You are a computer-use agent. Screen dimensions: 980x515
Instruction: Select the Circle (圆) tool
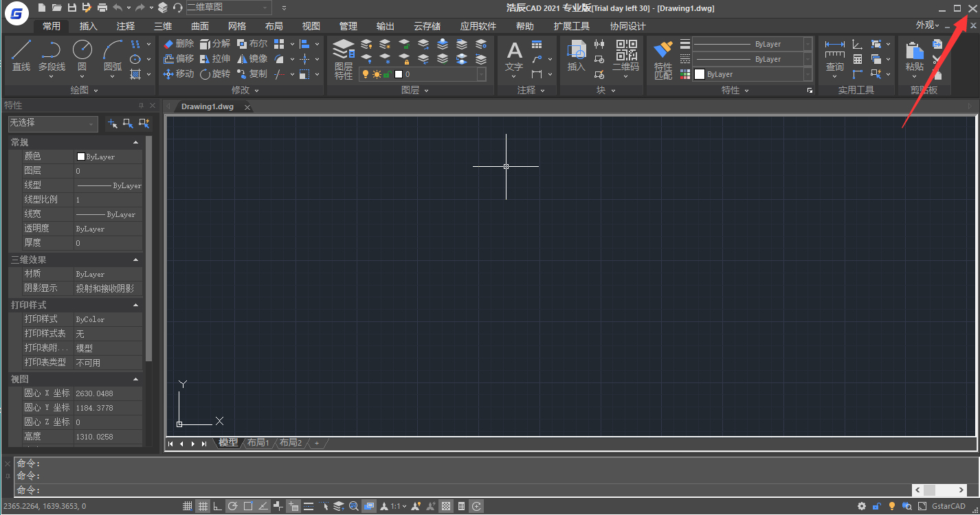click(x=82, y=55)
